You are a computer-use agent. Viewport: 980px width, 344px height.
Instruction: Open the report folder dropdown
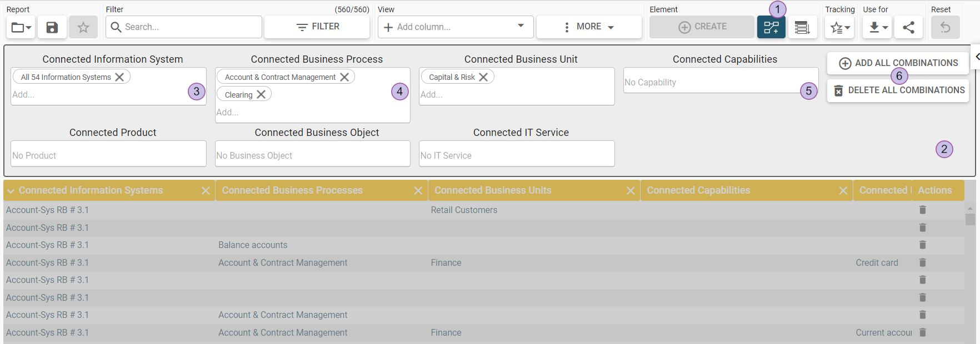(21, 27)
